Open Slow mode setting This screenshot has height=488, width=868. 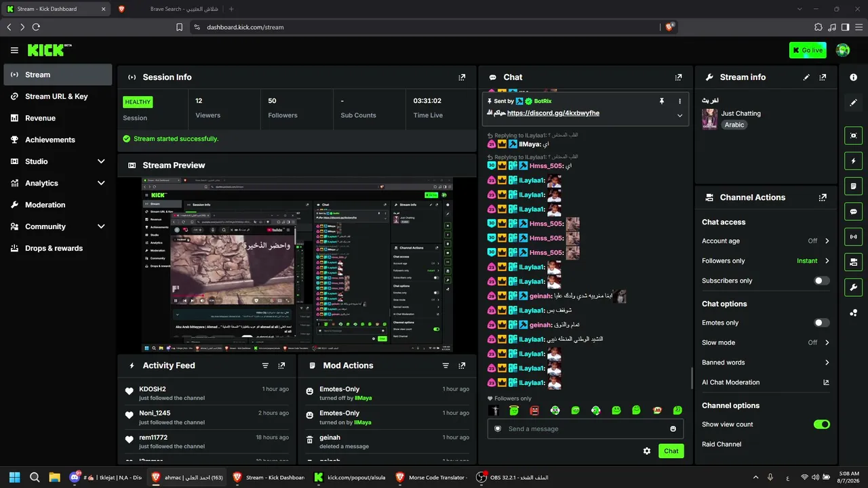click(x=766, y=342)
